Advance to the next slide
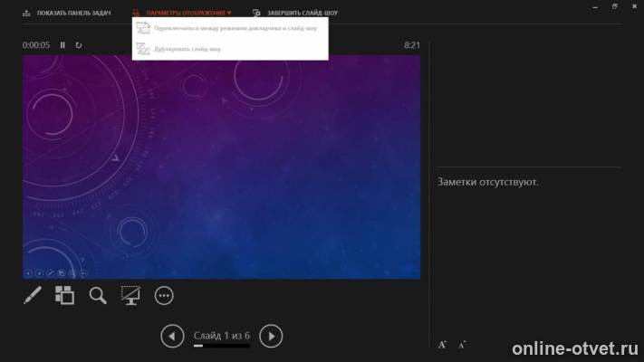Screen dimensions: 644x362 [x=271, y=336]
